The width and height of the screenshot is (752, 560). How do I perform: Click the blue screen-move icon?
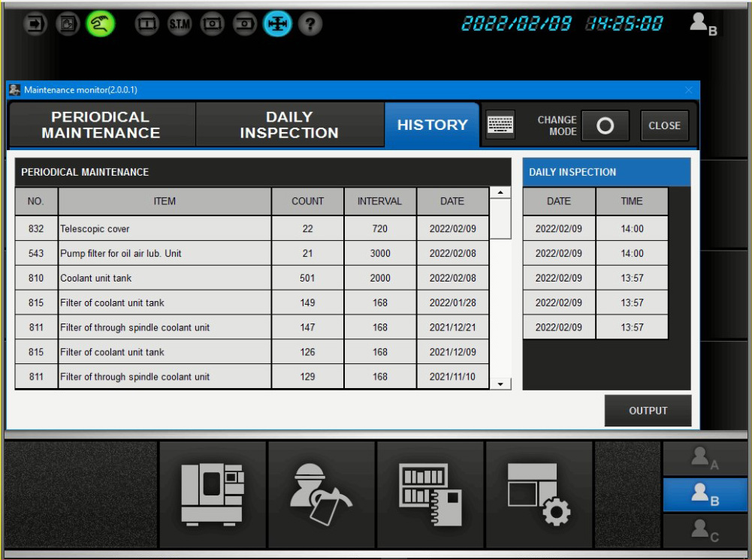click(277, 23)
